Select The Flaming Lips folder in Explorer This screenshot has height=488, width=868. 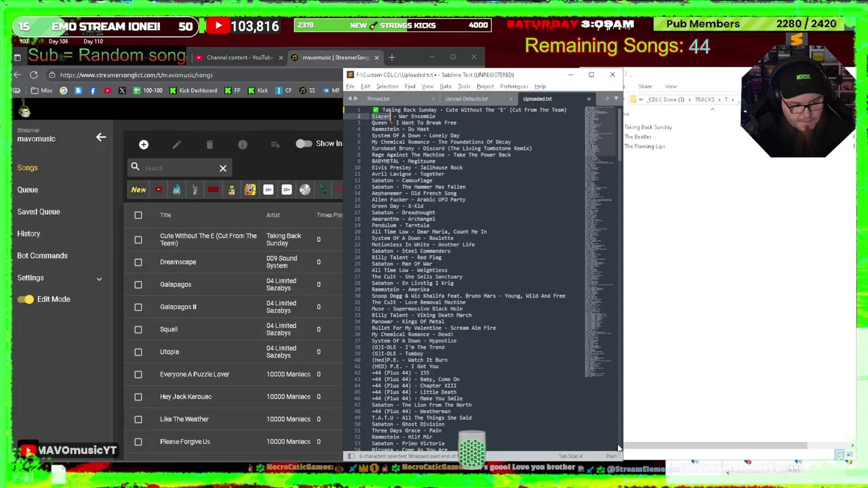point(644,146)
